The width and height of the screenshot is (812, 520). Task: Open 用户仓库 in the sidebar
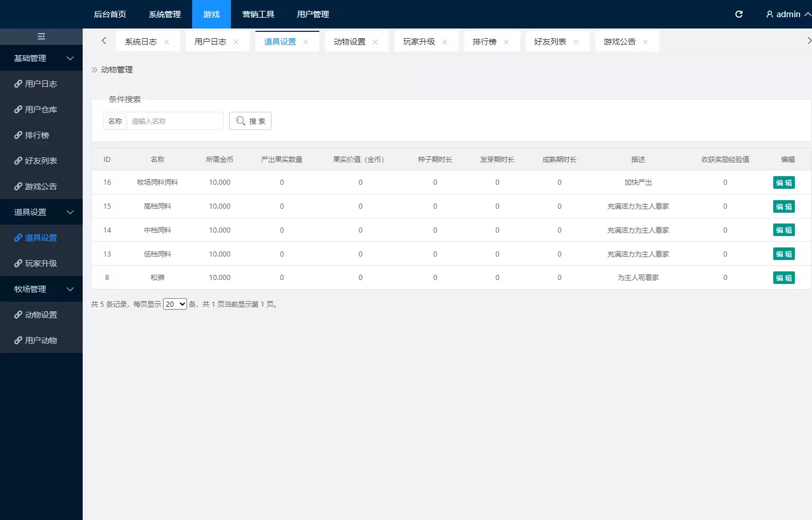[x=41, y=109]
